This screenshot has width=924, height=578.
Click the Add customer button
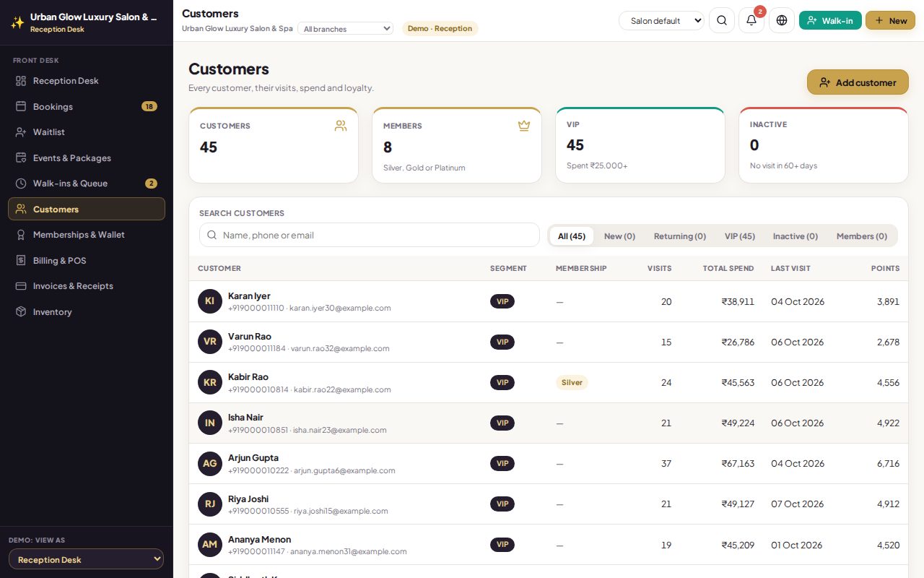click(x=858, y=82)
